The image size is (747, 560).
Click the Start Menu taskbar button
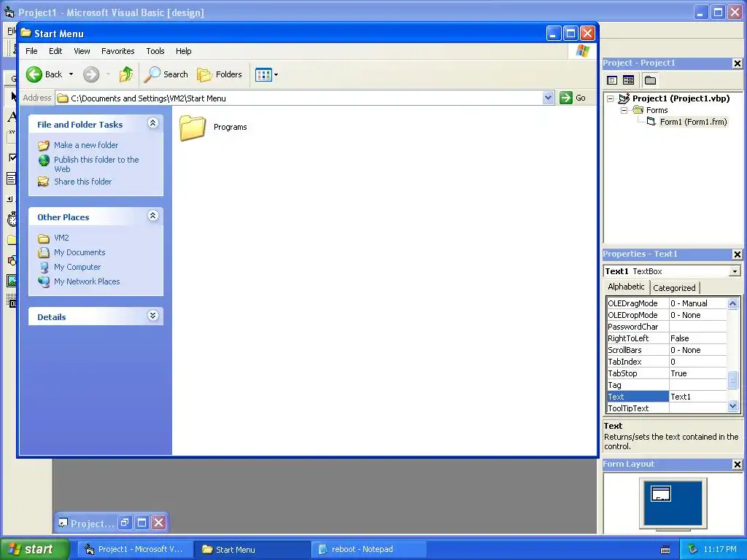(x=252, y=550)
